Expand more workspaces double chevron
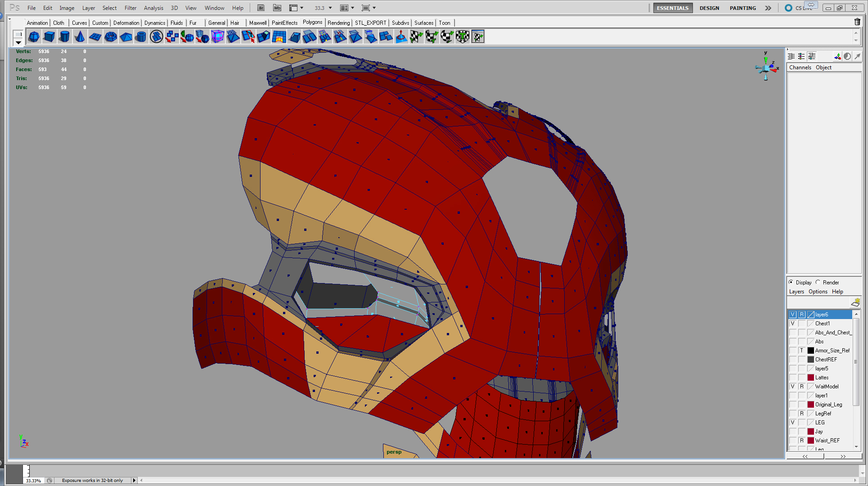Viewport: 868px width, 486px height. pyautogui.click(x=768, y=8)
